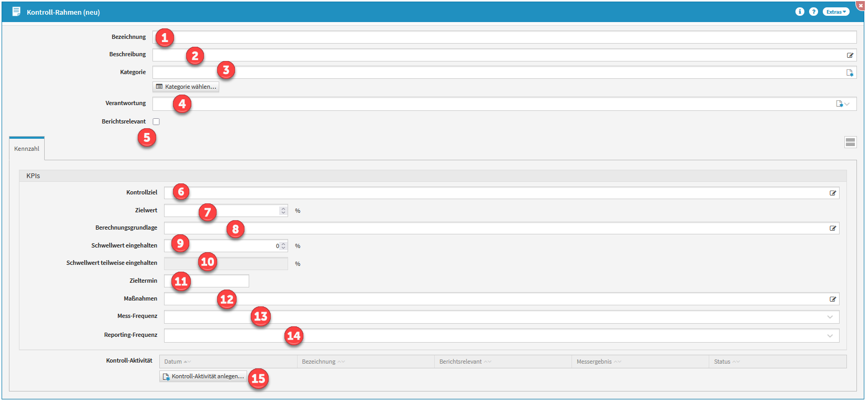
Task: Click the Schwellwert teilweise eingehalten field
Action: pyautogui.click(x=226, y=264)
